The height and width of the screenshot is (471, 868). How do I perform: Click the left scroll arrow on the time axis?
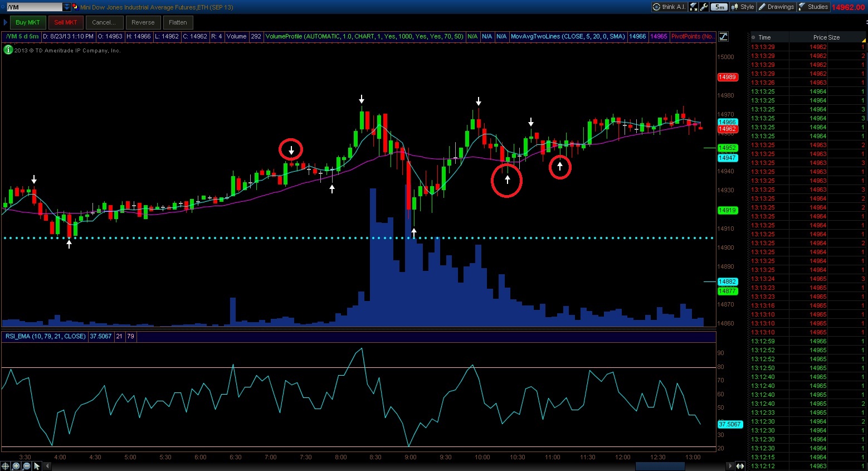coord(48,466)
